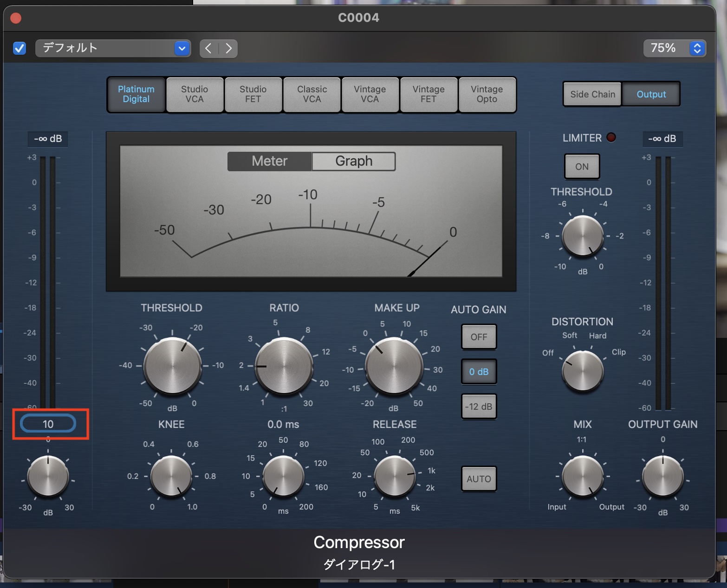The height and width of the screenshot is (588, 727).
Task: Click the input gain knob
Action: coord(48,476)
